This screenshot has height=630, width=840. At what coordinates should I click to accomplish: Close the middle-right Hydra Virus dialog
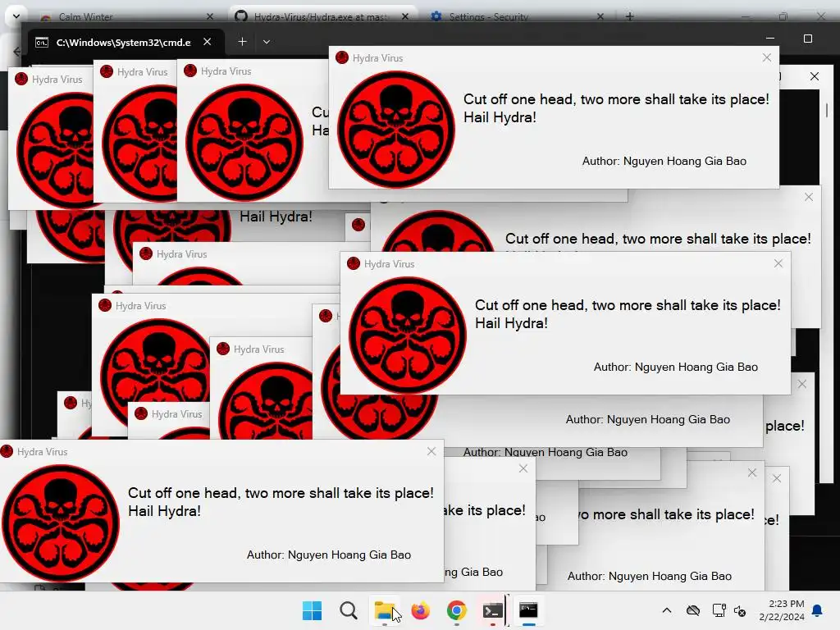pyautogui.click(x=778, y=263)
